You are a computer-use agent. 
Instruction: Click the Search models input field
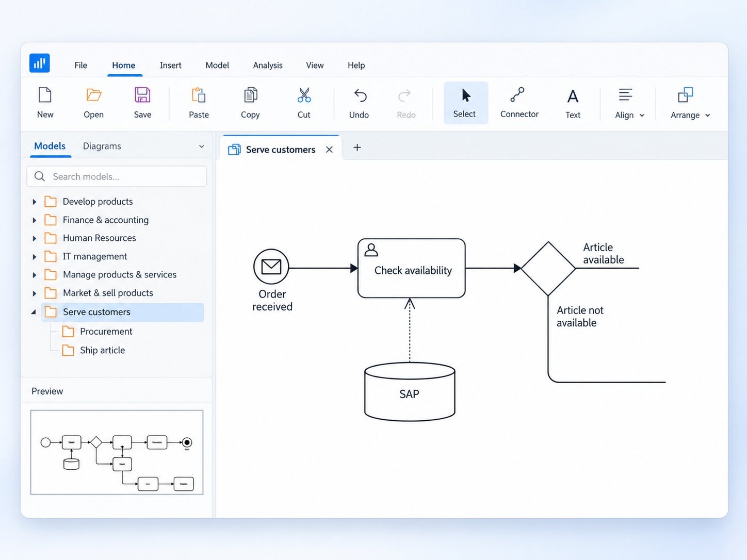[117, 176]
